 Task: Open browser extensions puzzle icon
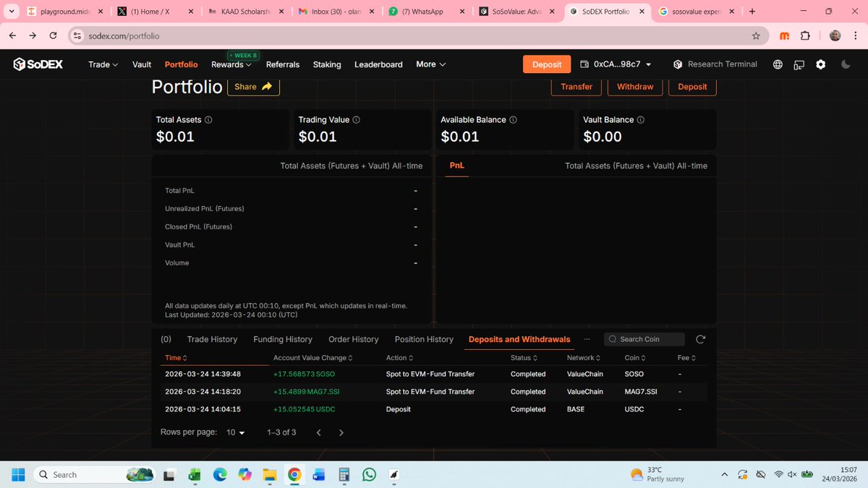[x=805, y=35]
